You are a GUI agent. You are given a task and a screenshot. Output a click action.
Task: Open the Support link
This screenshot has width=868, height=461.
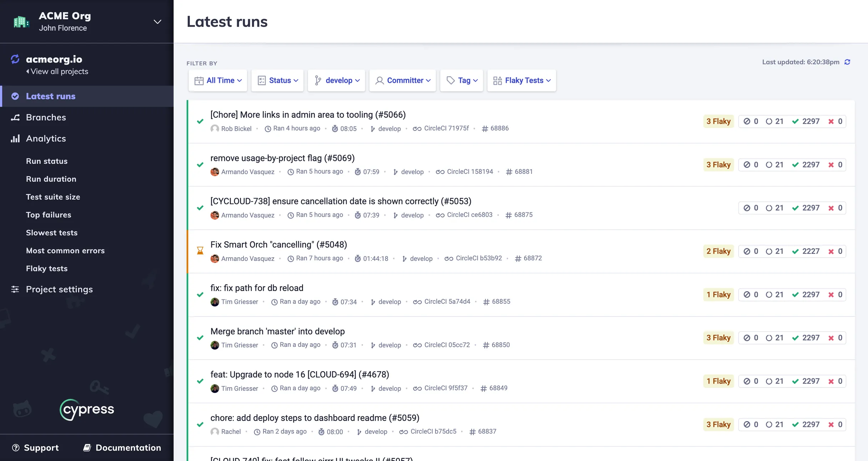coord(35,447)
